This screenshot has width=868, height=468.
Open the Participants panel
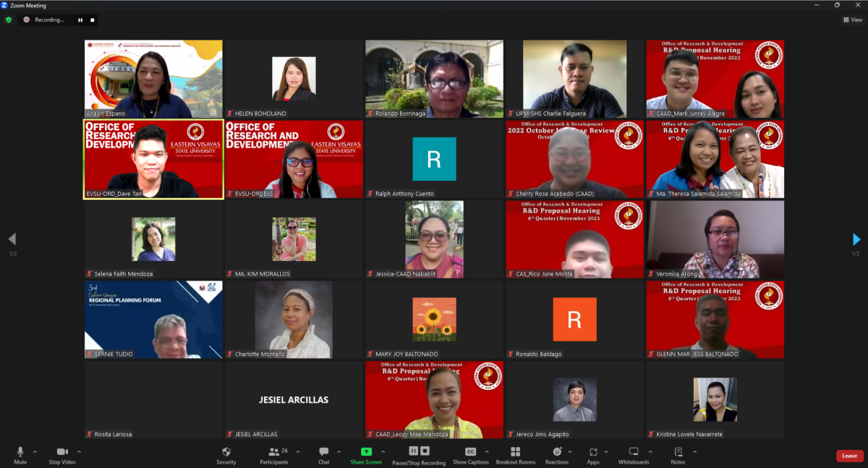point(274,452)
